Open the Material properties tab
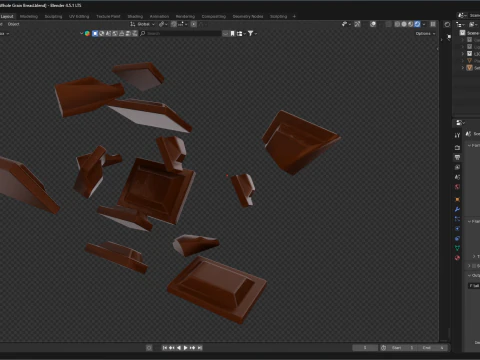480x360 pixels. [x=457, y=258]
